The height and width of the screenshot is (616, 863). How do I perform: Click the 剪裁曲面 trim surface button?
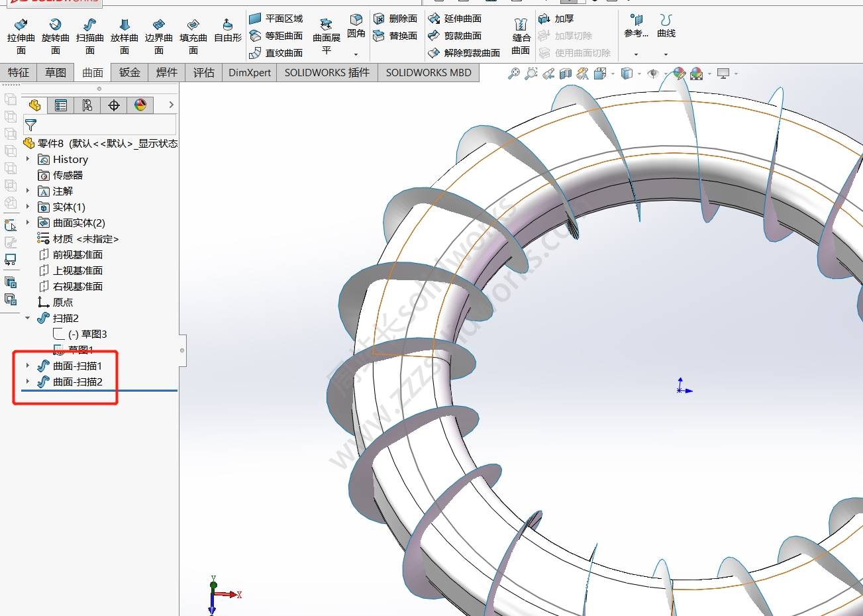pos(456,36)
